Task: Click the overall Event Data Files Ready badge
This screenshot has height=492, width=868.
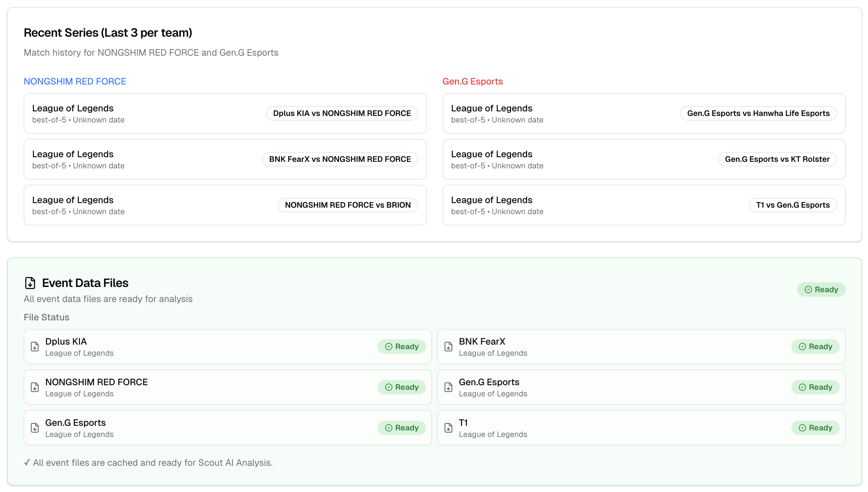Action: pyautogui.click(x=821, y=290)
